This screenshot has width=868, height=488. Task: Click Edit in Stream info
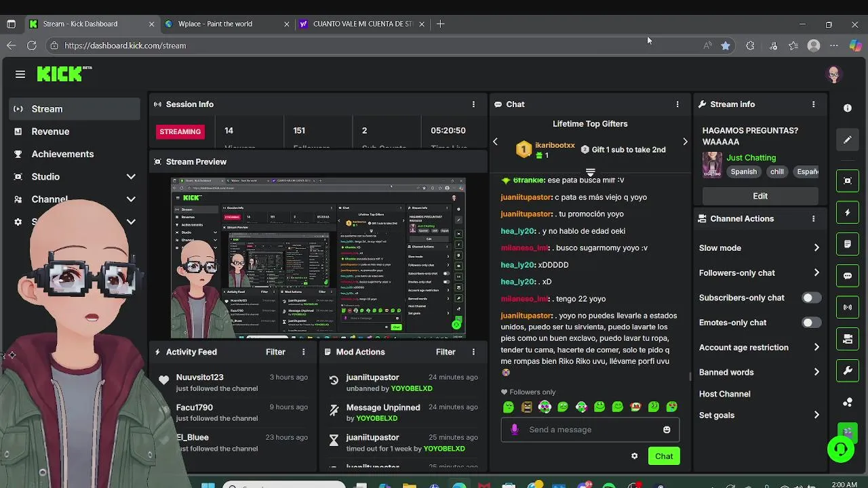click(760, 196)
